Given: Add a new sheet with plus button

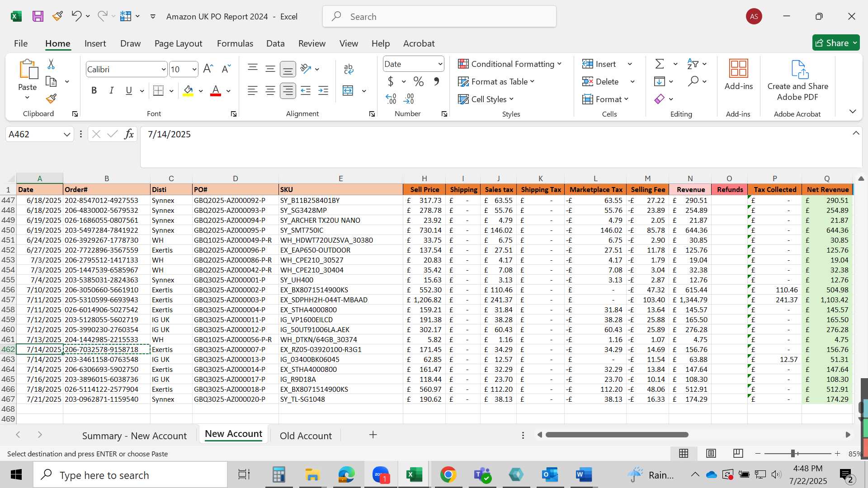Looking at the screenshot, I should click(x=373, y=435).
